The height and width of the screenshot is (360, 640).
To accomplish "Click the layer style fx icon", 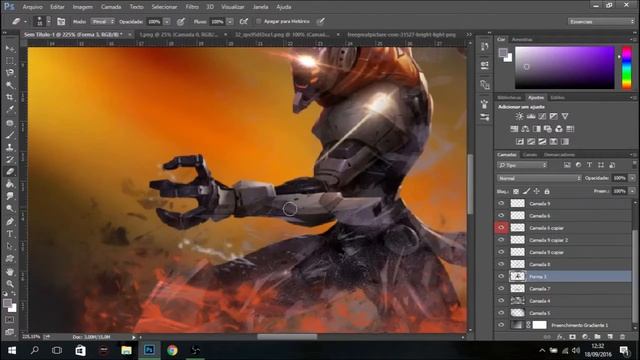I will click(560, 337).
